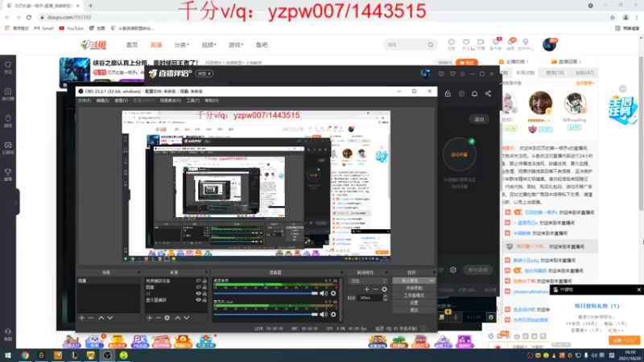
Task: Click the 退出 button in 直播伴侣 panel
Action: [479, 119]
